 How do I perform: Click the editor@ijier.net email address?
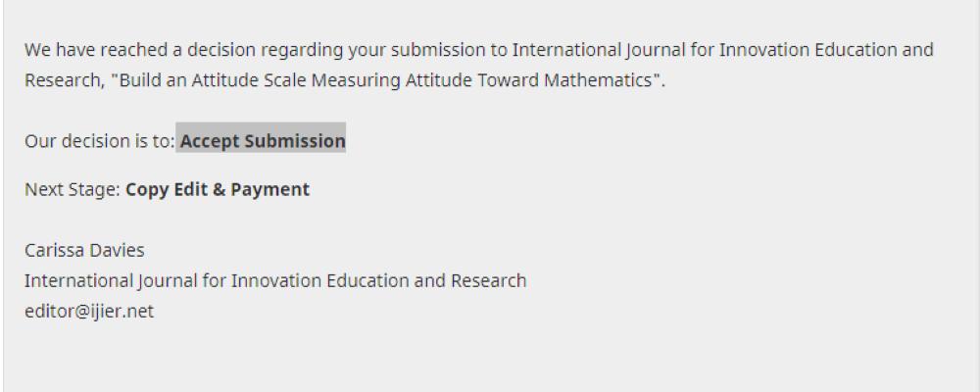tap(89, 312)
